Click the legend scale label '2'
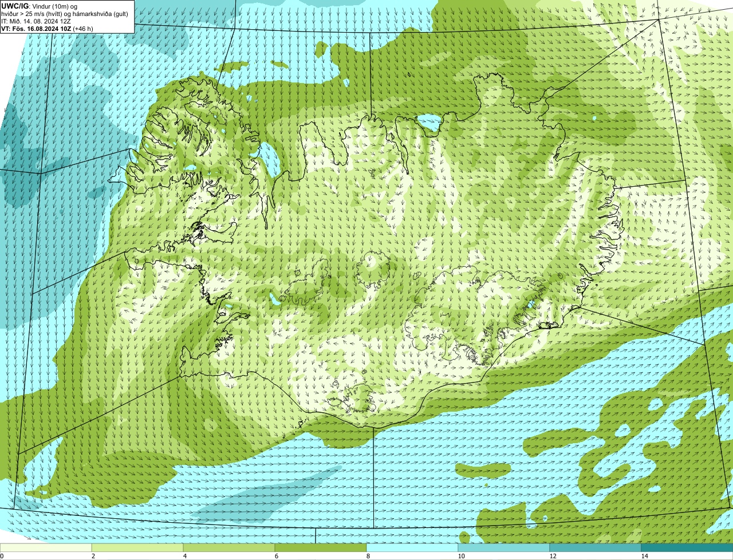The width and height of the screenshot is (733, 560). [x=93, y=556]
